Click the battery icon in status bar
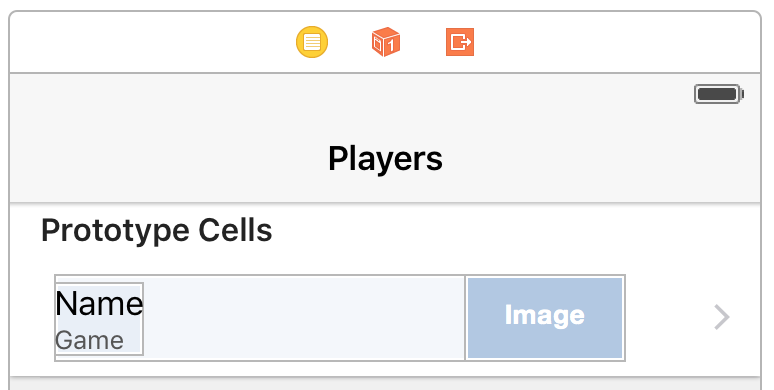Screen dimensions: 774x390 point(719,94)
